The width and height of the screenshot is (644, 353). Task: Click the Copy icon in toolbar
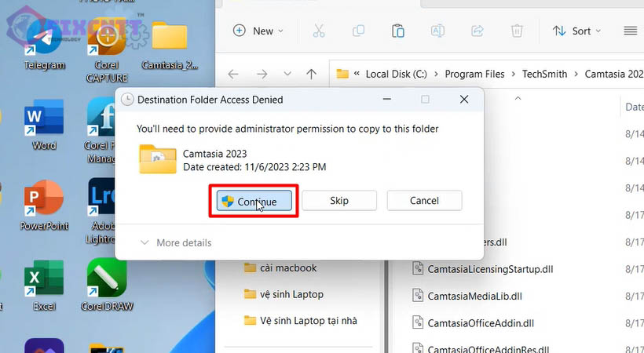358,31
